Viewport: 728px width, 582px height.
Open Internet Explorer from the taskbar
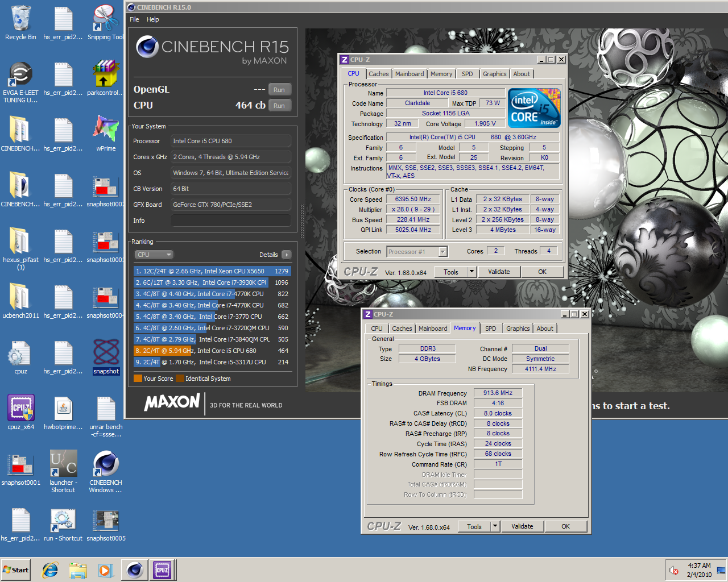(x=50, y=570)
